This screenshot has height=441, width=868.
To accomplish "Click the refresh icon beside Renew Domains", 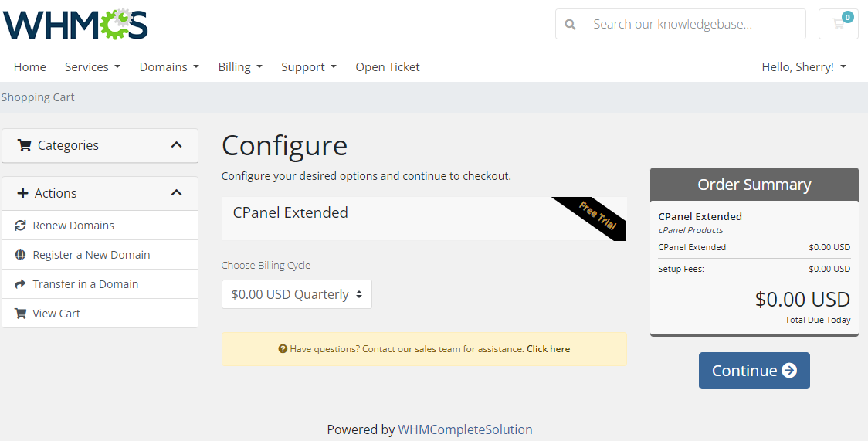I will tap(21, 226).
